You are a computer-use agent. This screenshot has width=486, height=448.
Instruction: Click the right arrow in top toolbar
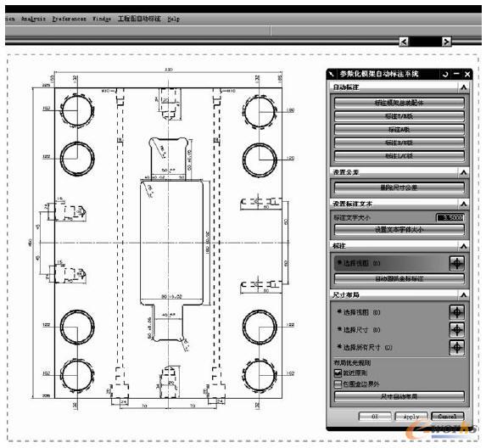point(446,42)
